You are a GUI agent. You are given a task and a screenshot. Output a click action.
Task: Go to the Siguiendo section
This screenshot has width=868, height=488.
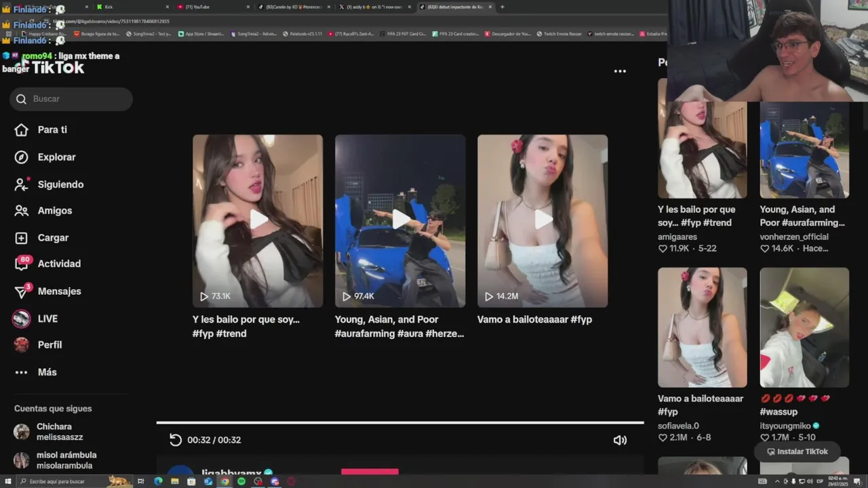point(50,184)
